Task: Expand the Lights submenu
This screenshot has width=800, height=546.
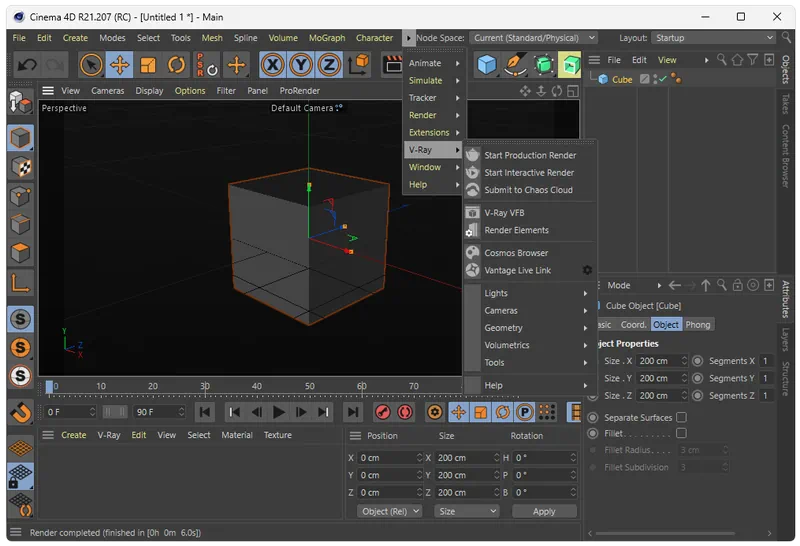Action: 531,293
